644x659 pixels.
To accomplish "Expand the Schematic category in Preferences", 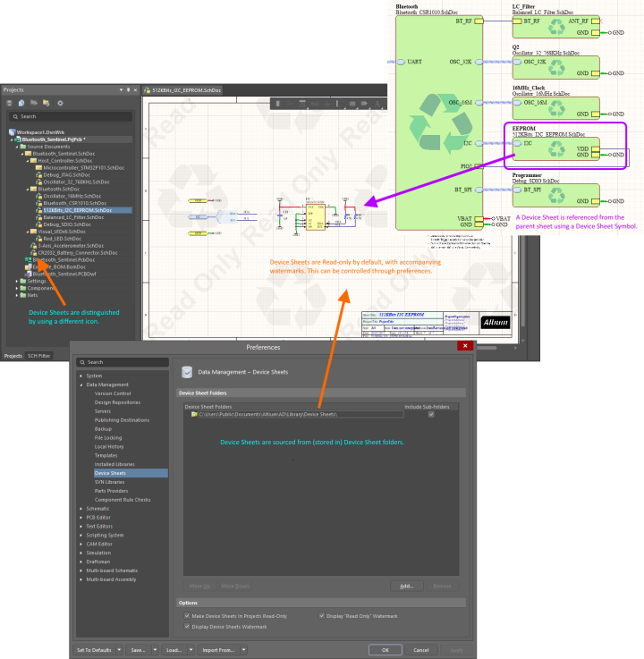I will tap(81, 509).
